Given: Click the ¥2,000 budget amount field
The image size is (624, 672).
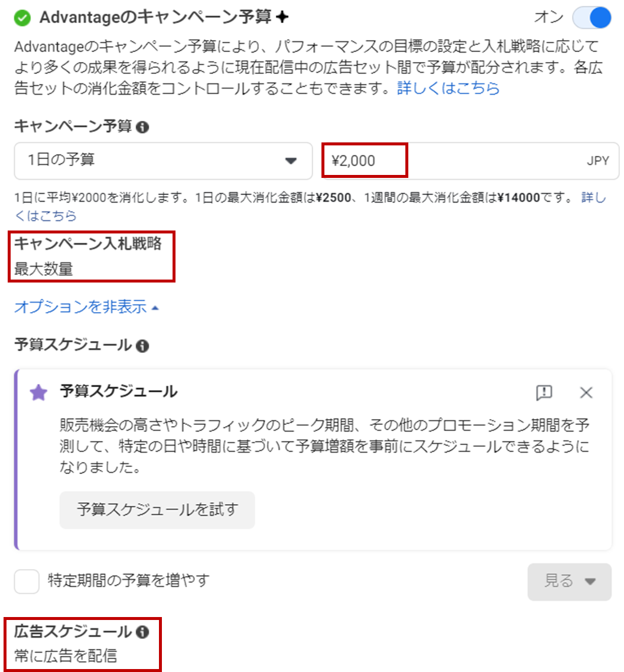Looking at the screenshot, I should pos(470,161).
